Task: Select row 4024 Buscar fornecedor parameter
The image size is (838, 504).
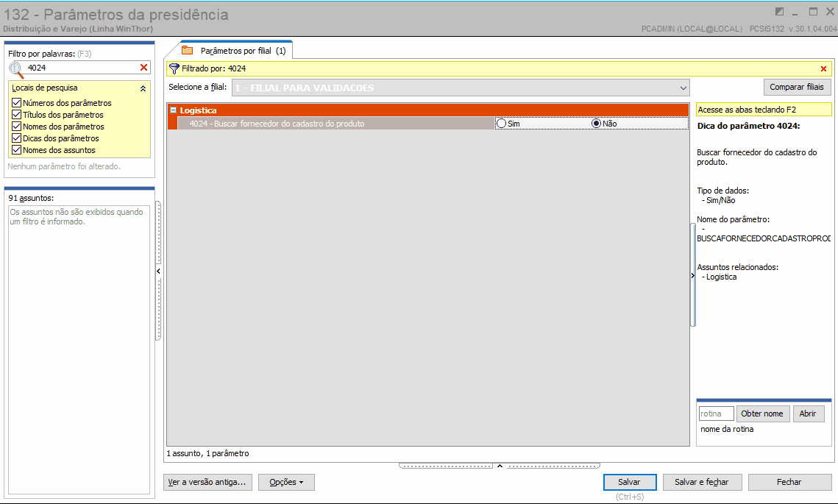Action: pyautogui.click(x=336, y=124)
